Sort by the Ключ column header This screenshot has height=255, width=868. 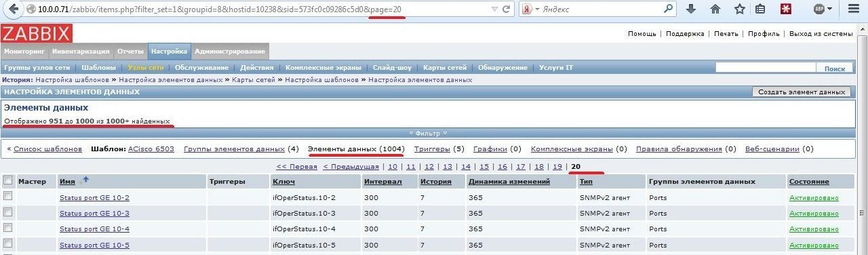(283, 181)
